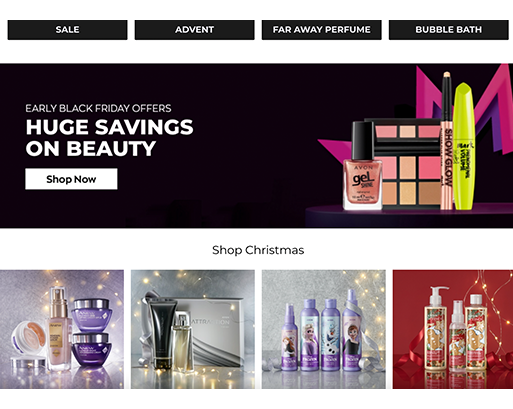Open the BUBBLE BATH category
This screenshot has height=409, width=513.
448,30
